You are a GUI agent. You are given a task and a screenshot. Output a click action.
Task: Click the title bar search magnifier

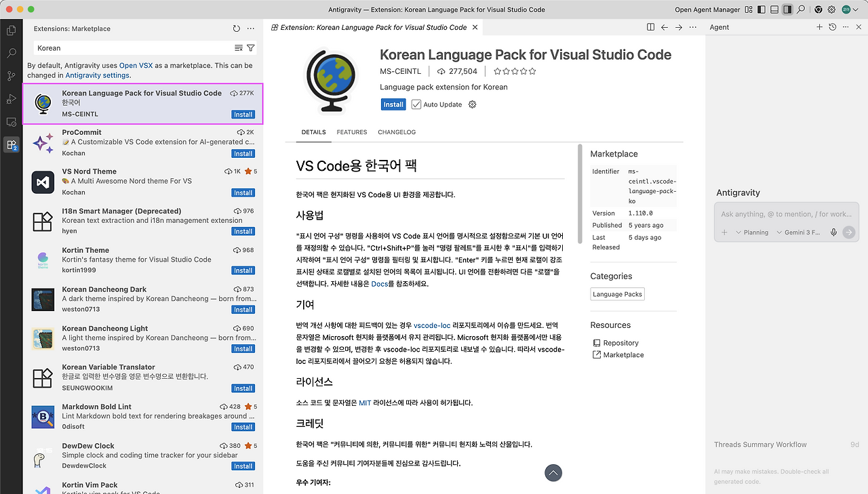[x=801, y=9]
